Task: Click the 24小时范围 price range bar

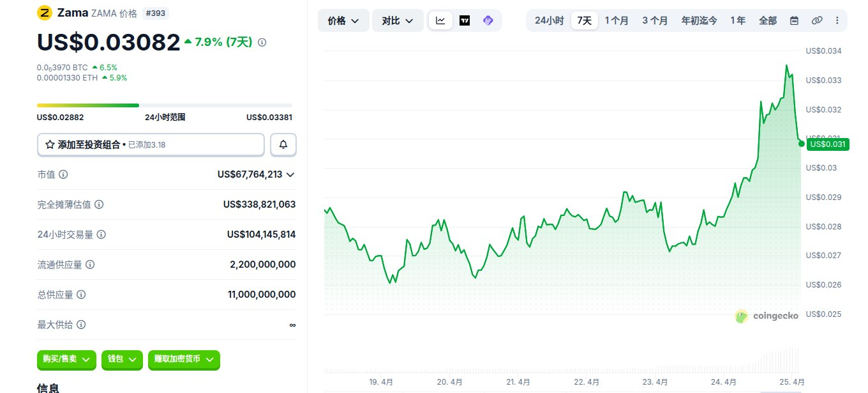Action: click(x=165, y=105)
